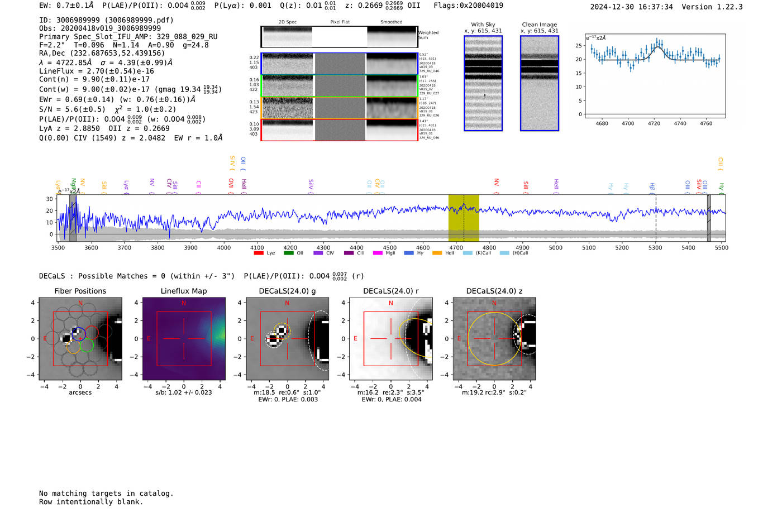The height and width of the screenshot is (532, 782).
Task: Click the detection ID 3006989999 text
Action: (106, 20)
